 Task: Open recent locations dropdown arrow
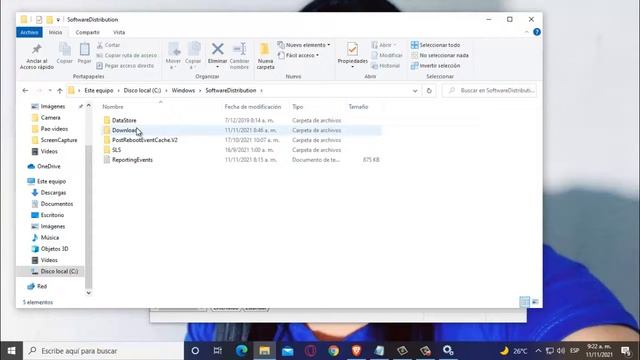point(50,91)
